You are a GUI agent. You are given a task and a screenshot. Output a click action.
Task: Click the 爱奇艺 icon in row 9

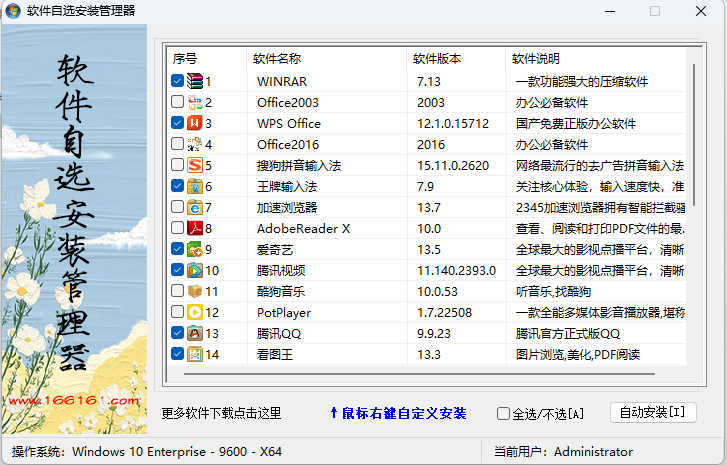(195, 249)
